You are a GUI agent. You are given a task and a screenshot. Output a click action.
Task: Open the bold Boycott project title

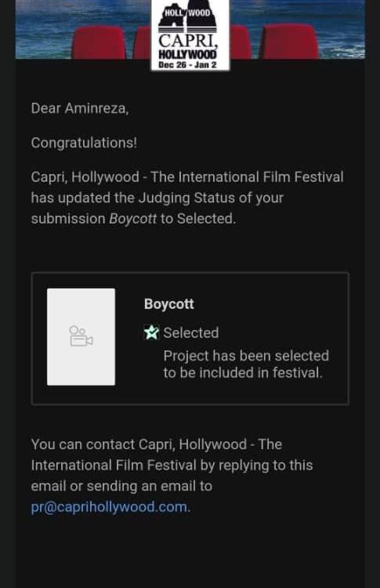click(169, 303)
